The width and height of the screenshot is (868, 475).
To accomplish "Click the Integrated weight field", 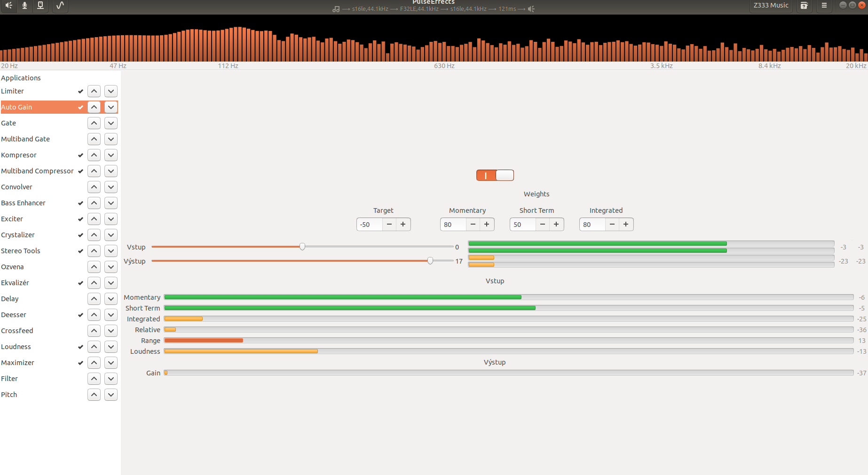I will (x=592, y=225).
